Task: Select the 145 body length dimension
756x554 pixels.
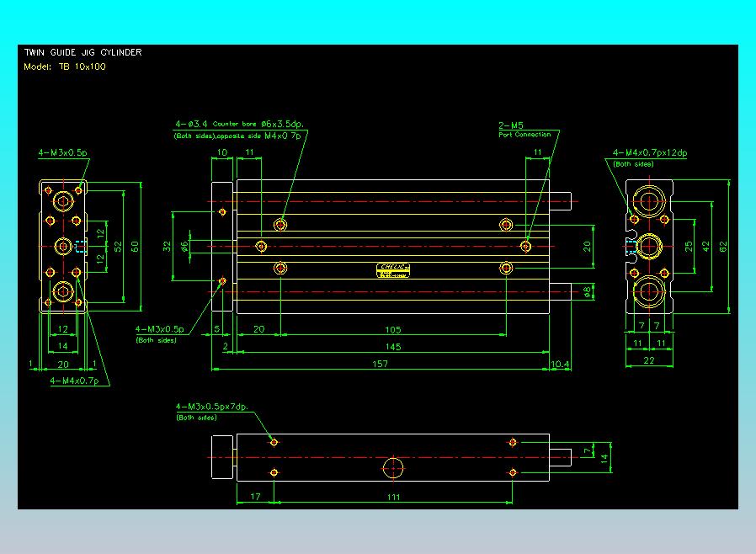Action: click(393, 347)
